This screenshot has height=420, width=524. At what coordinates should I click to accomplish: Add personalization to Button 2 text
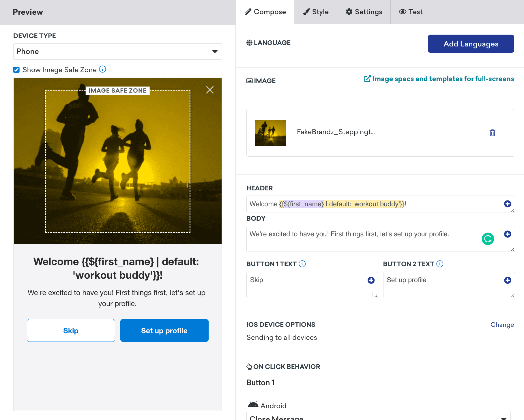click(x=507, y=280)
